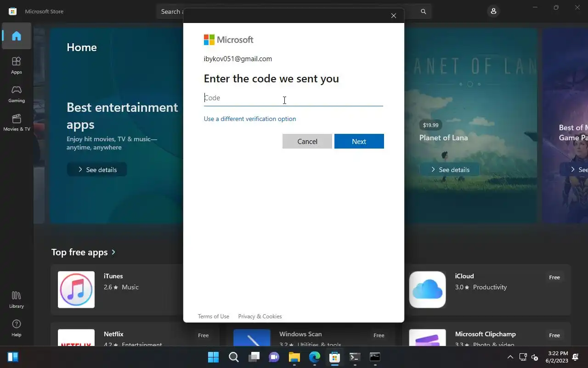Cancel the code verification dialog
588x368 pixels.
(307, 141)
